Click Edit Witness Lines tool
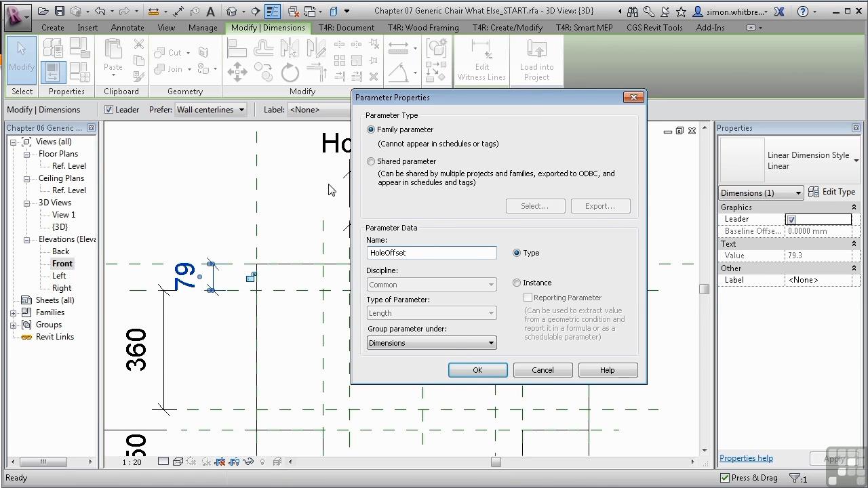The image size is (868, 488). [x=481, y=60]
